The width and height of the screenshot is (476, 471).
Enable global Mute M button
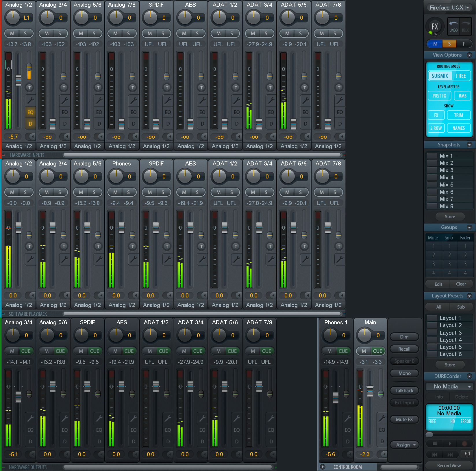pos(435,44)
